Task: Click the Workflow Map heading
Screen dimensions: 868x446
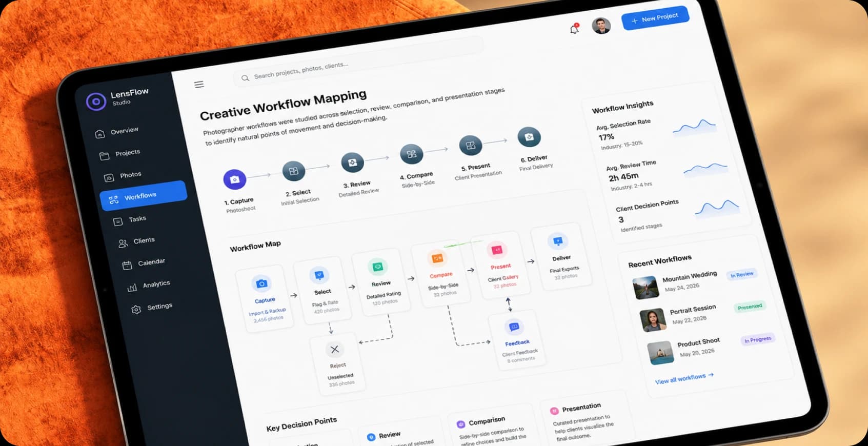Action: 255,246
